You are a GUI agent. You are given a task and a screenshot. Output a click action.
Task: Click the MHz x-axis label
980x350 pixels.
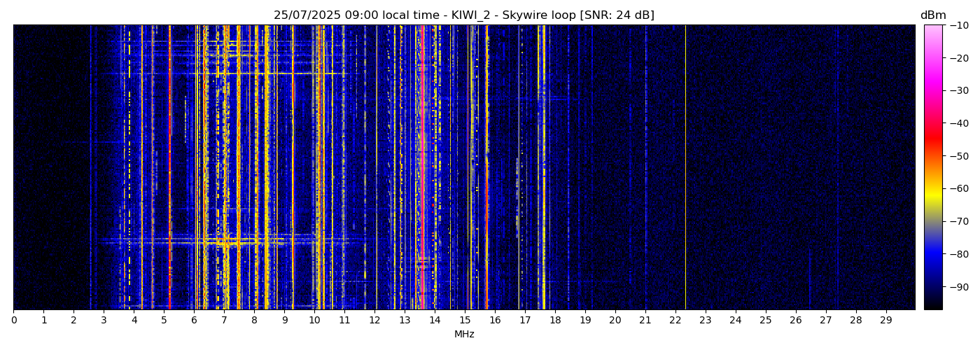point(464,335)
